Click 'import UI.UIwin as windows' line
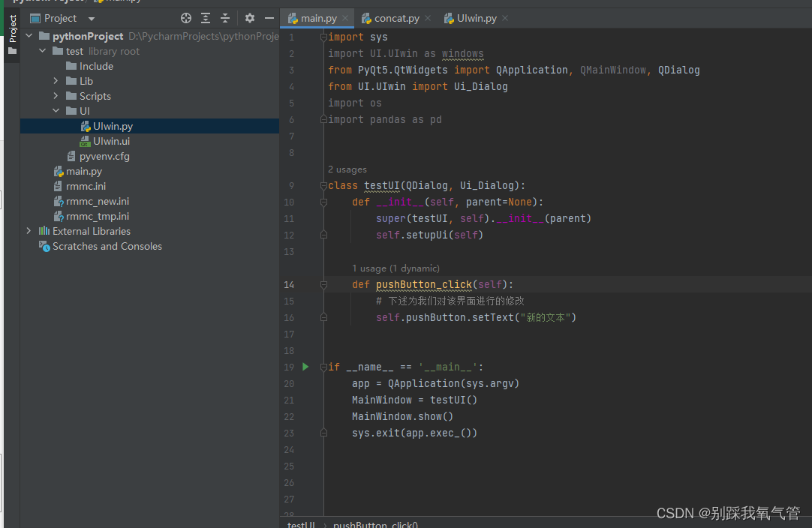 (405, 53)
